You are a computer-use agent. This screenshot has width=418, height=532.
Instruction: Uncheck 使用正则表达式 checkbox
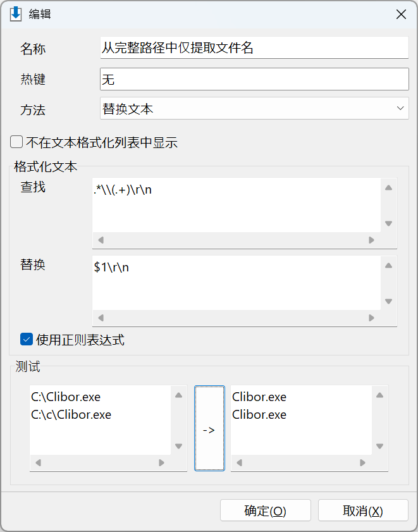click(x=27, y=340)
